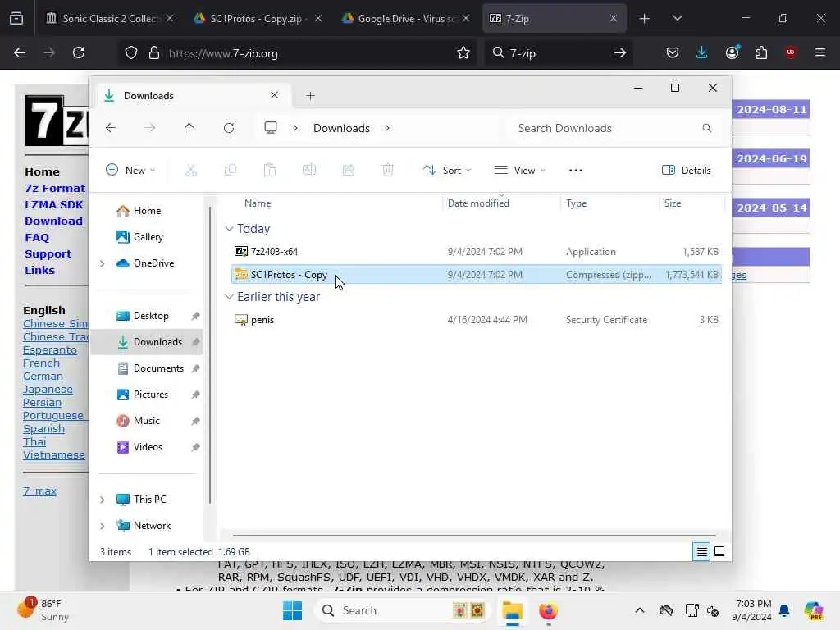
Task: Open uBlock Origin extension icon
Action: click(x=791, y=52)
